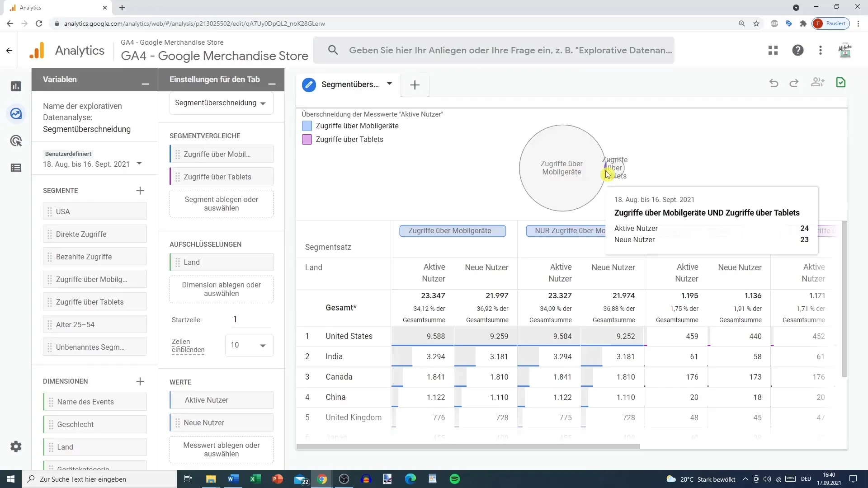Click the account avatar in header
This screenshot has width=868, height=488.
(844, 50)
